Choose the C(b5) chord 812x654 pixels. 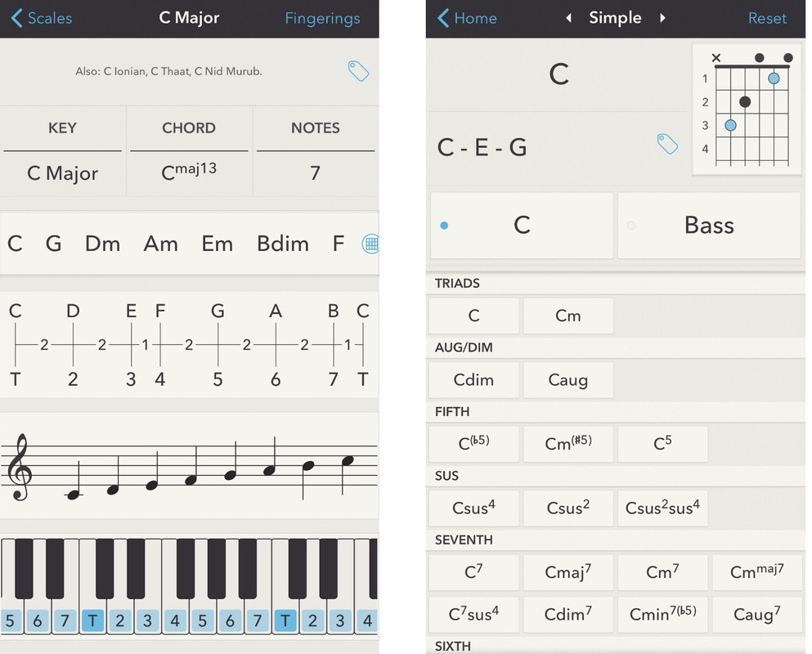pyautogui.click(x=473, y=444)
